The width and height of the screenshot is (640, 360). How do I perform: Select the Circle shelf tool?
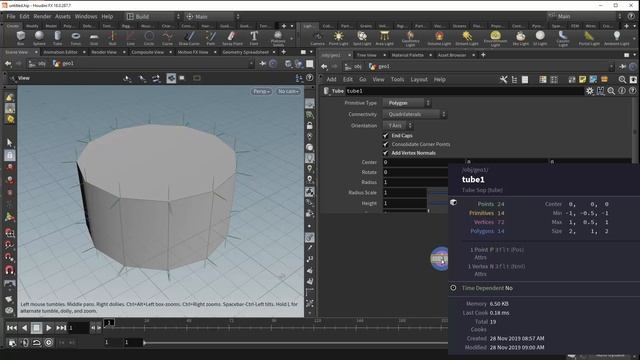[x=149, y=38]
